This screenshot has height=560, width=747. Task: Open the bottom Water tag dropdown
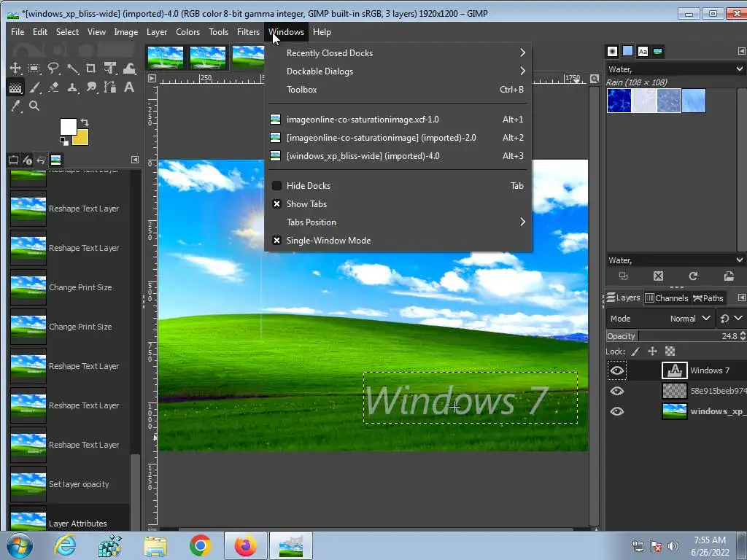coord(675,260)
